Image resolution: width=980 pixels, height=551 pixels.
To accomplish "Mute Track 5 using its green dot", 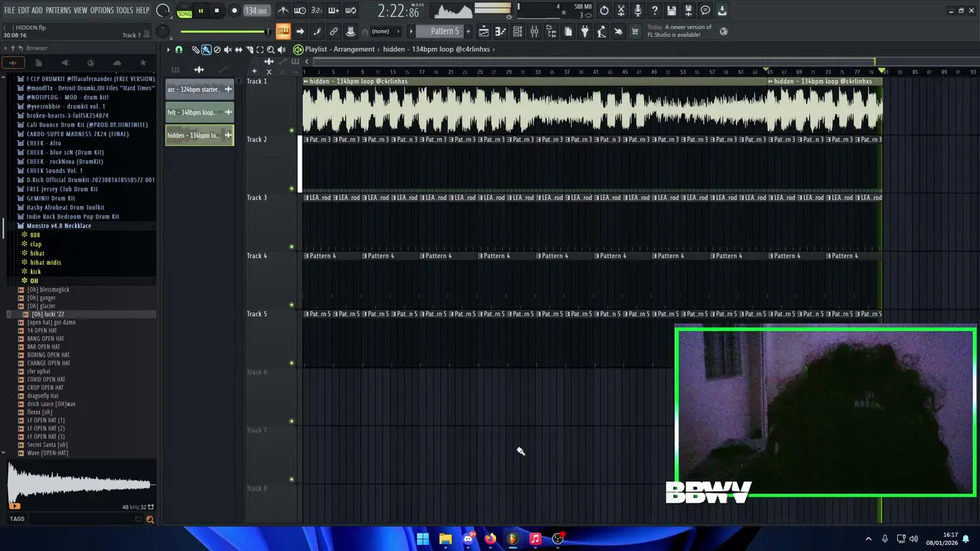I will 292,363.
